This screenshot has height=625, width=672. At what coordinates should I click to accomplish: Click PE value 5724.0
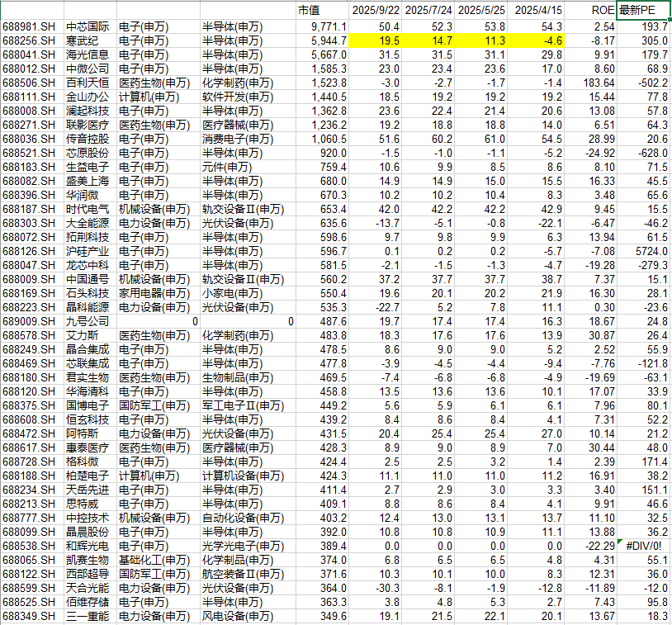[643, 251]
